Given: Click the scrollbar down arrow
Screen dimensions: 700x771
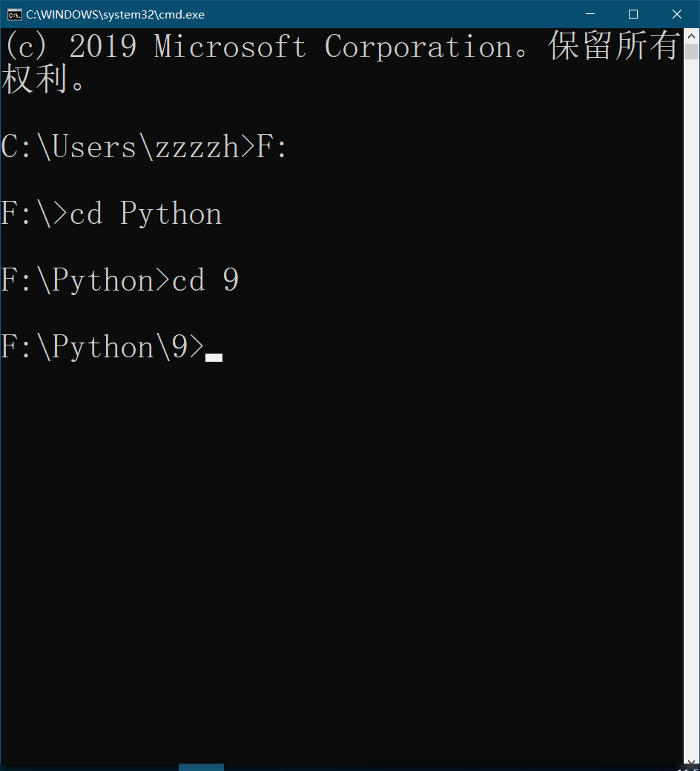Looking at the screenshot, I should coord(691,762).
